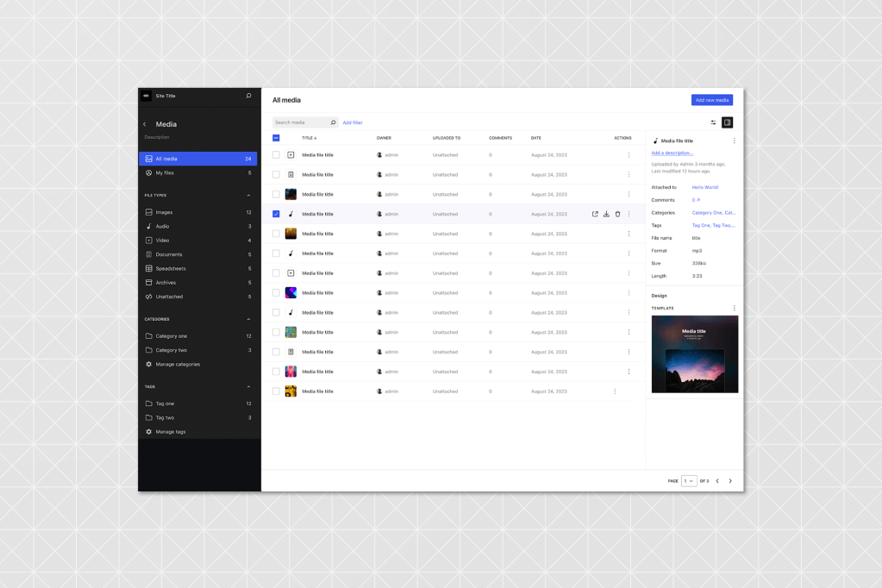Screen dimensions: 882x588
Task: Open the selected audio file in new window icon
Action: pos(595,214)
